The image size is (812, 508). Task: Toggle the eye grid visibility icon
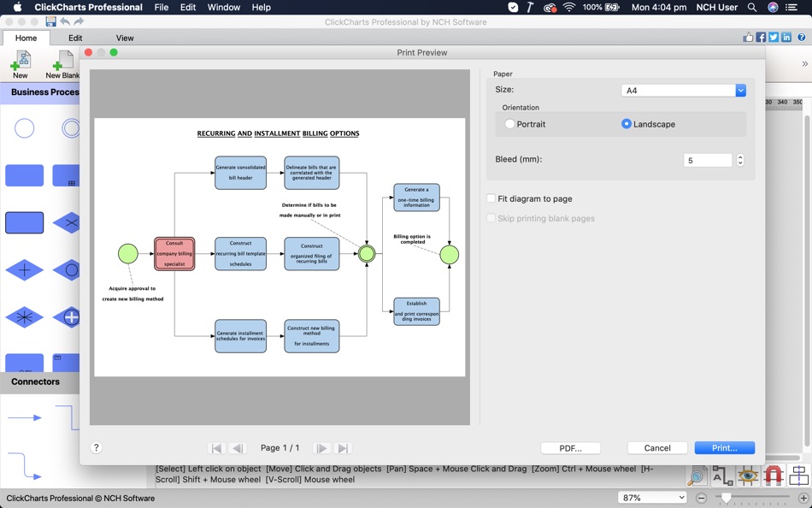click(x=748, y=476)
